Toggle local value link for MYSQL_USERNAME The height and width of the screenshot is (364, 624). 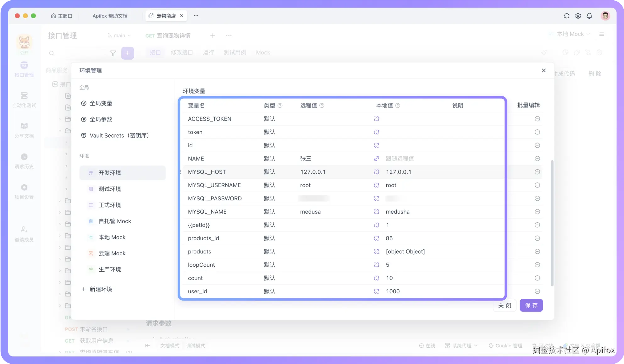coord(376,185)
